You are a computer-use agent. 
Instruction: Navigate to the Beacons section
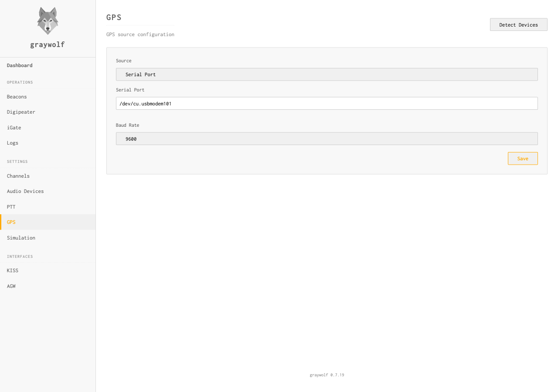click(x=17, y=96)
